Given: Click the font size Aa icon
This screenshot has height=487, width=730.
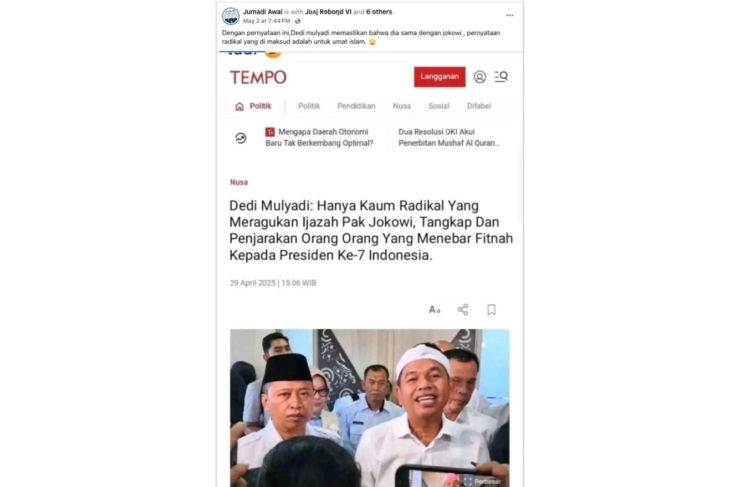Looking at the screenshot, I should coord(434,310).
